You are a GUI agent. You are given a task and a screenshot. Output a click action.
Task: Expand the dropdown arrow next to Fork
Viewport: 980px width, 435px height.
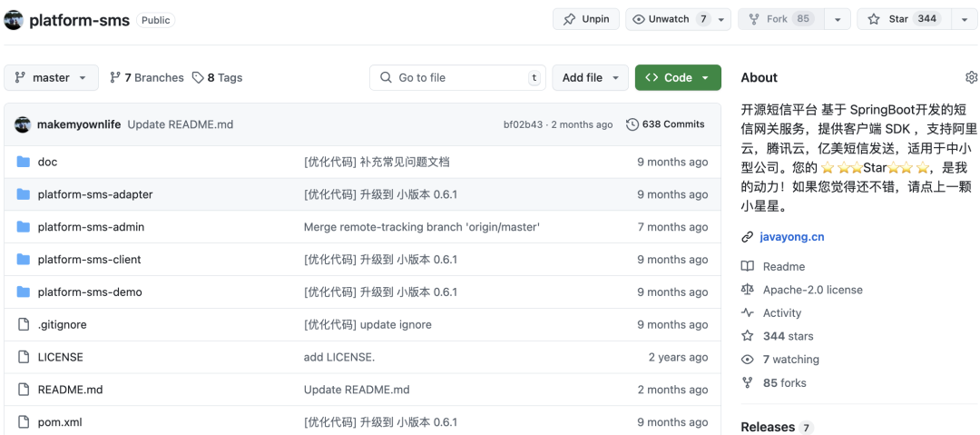[838, 19]
